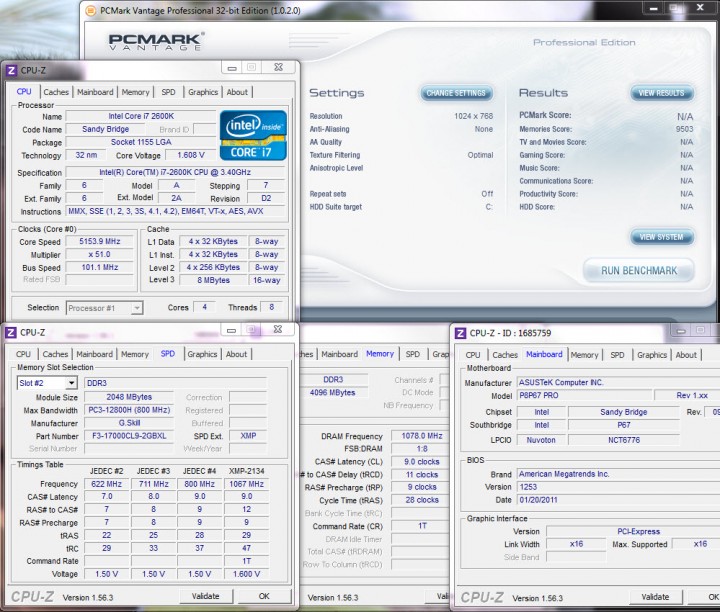Screen dimensions: 720x612
Task: Select Graphics tab in CPU-Z ID 1685759 window
Action: coord(652,355)
